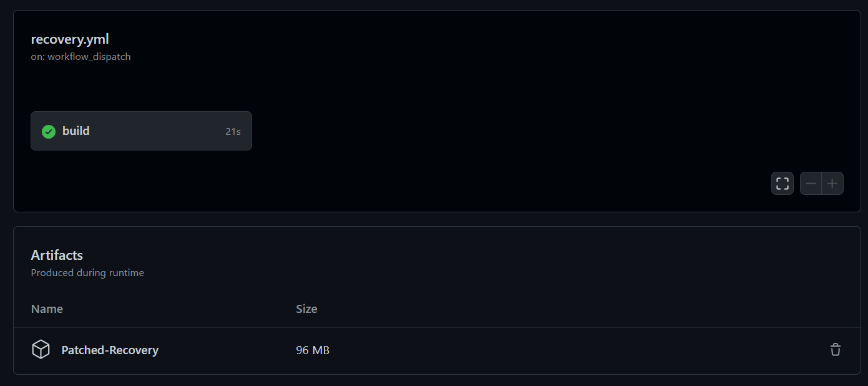This screenshot has width=868, height=386.
Task: Click the package icon beside Patched-Recovery
Action: coord(41,350)
